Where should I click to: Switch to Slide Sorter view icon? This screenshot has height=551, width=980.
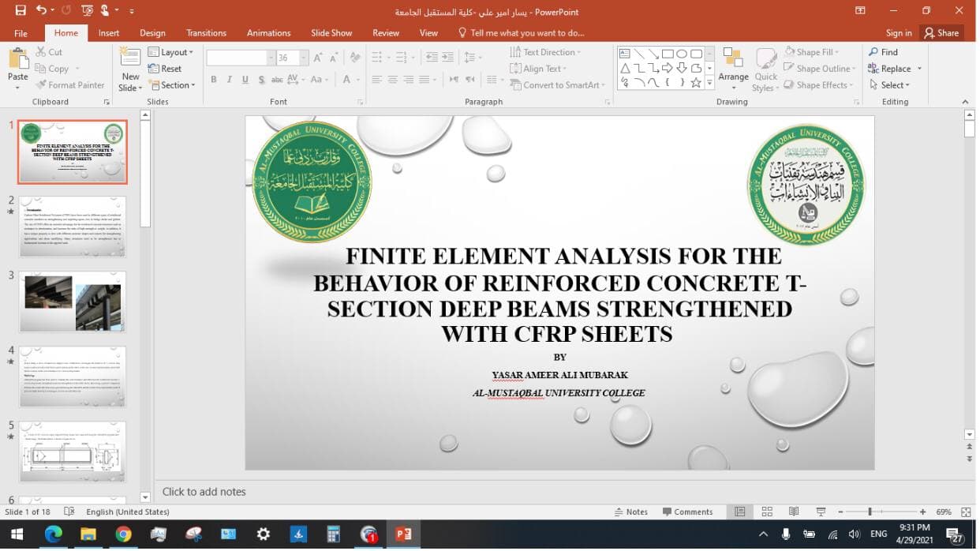pos(767,512)
